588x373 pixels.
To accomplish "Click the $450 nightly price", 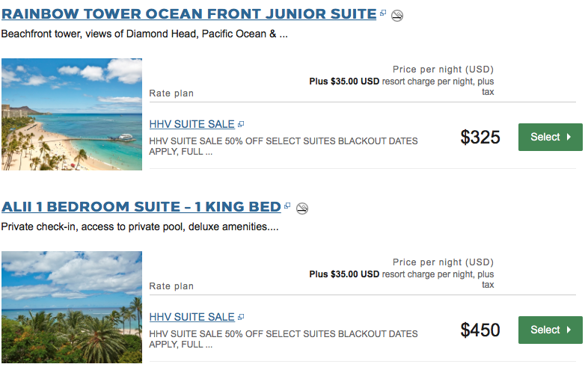I will (480, 330).
